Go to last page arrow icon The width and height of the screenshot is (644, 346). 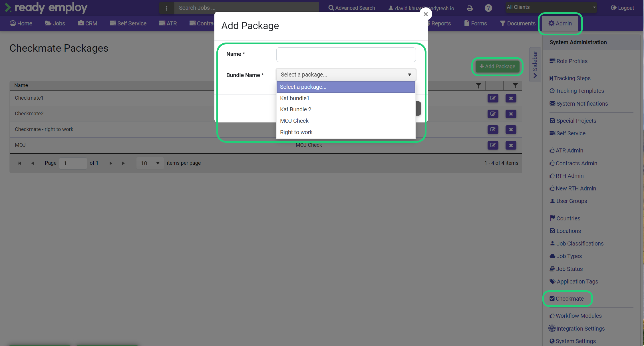pos(124,163)
